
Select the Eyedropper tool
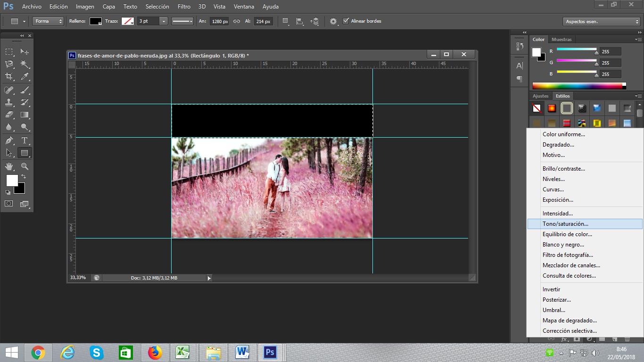25,76
